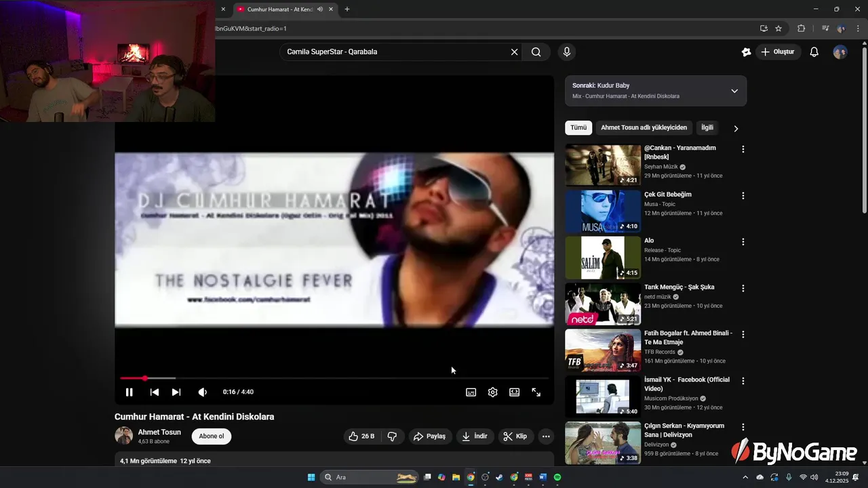Click the YouTube premium icon near Oluştur
Viewport: 868px width, 488px height.
point(746,52)
